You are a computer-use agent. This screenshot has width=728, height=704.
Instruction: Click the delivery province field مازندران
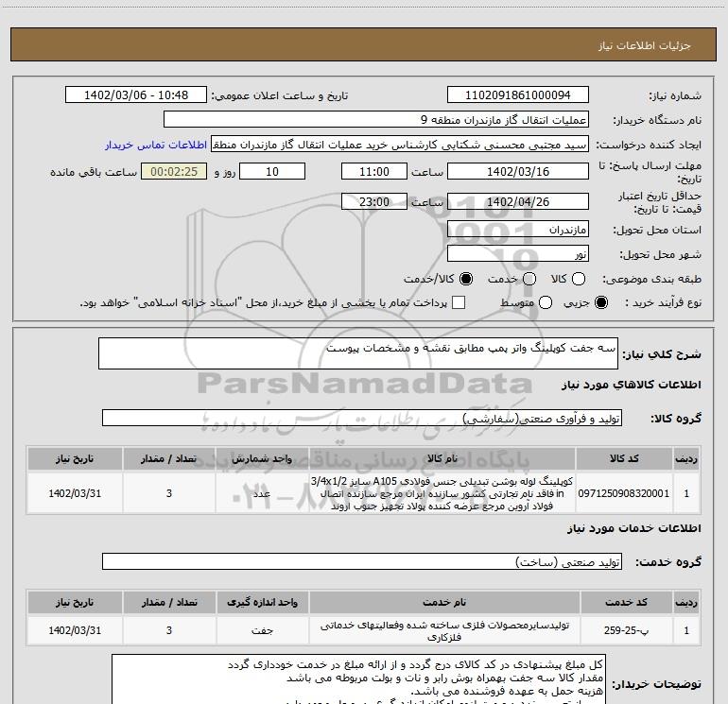point(518,230)
